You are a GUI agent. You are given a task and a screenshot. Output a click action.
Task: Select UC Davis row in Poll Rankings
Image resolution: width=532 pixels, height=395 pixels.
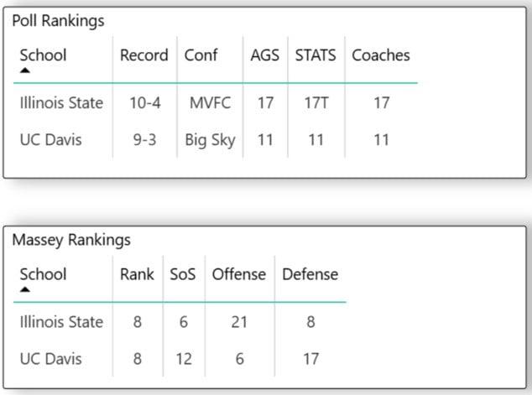(x=50, y=140)
